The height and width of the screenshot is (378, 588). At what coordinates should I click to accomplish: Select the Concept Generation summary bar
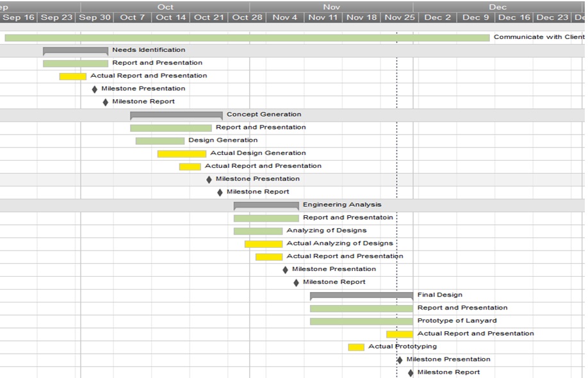pyautogui.click(x=176, y=115)
